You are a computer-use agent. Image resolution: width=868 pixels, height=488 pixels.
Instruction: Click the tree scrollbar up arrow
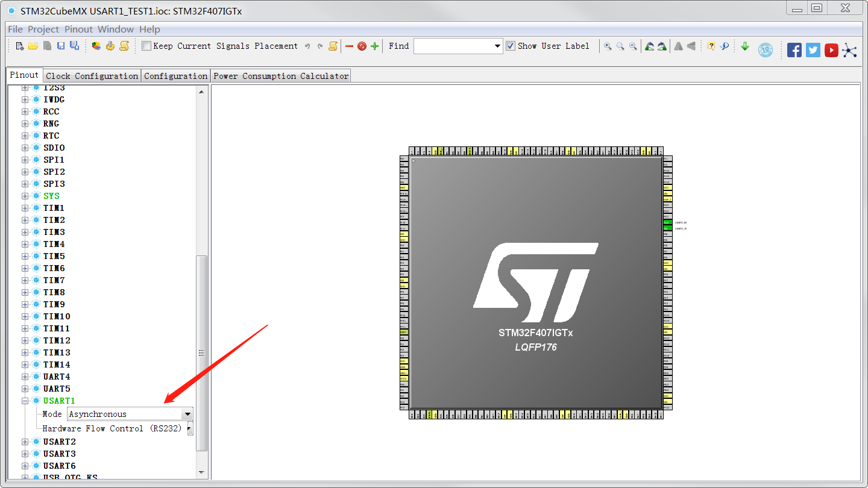(x=202, y=91)
